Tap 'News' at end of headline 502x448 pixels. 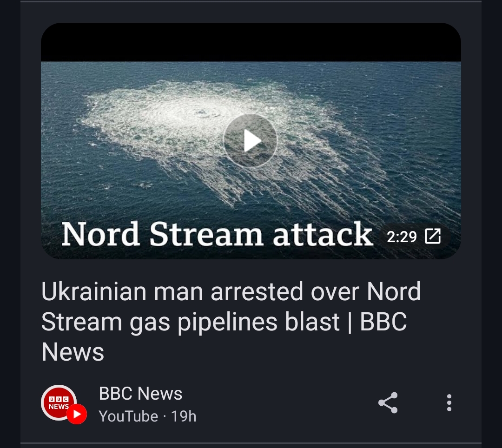(73, 352)
